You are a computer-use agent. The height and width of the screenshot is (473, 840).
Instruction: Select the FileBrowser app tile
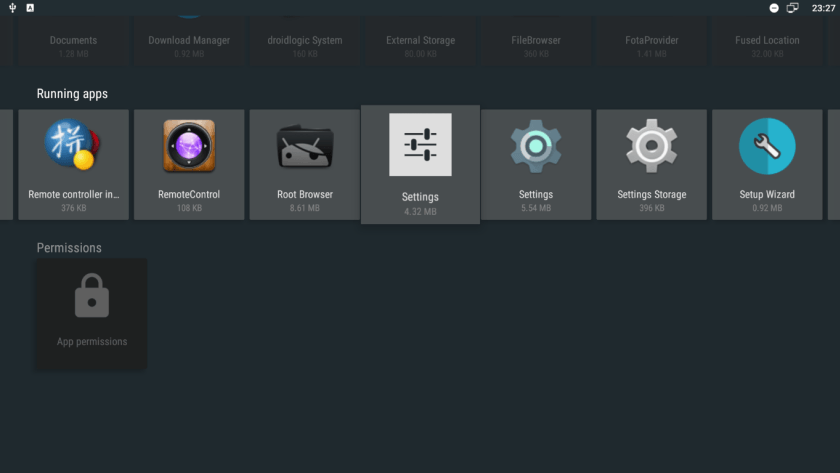click(x=536, y=40)
